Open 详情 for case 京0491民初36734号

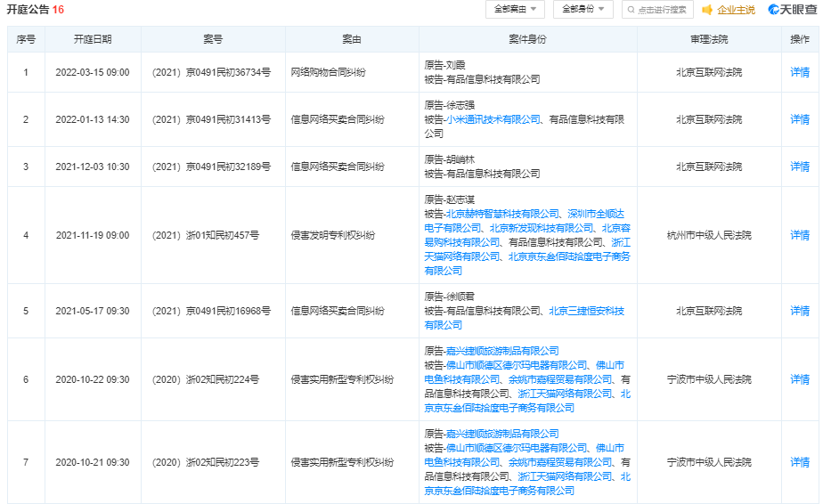coord(800,72)
